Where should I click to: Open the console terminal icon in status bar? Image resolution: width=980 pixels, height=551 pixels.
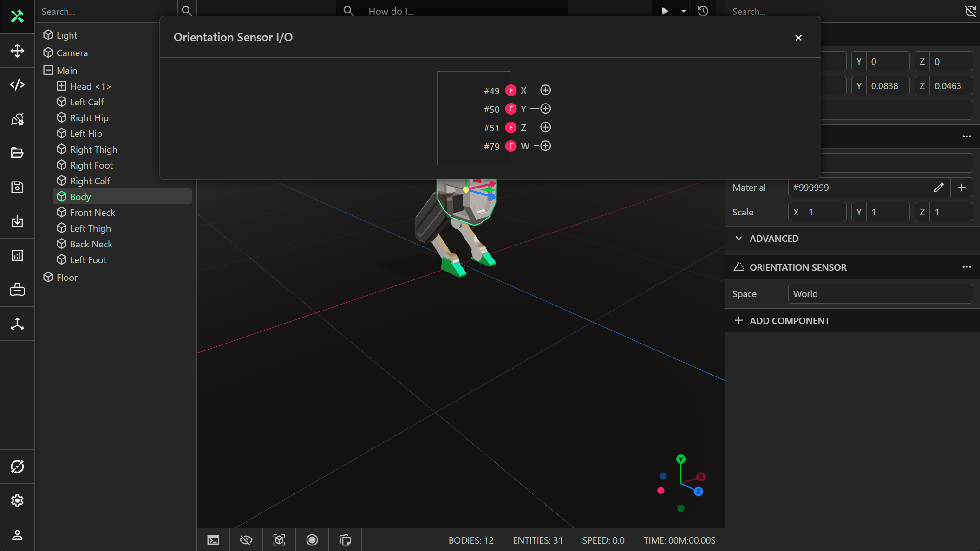click(x=213, y=540)
